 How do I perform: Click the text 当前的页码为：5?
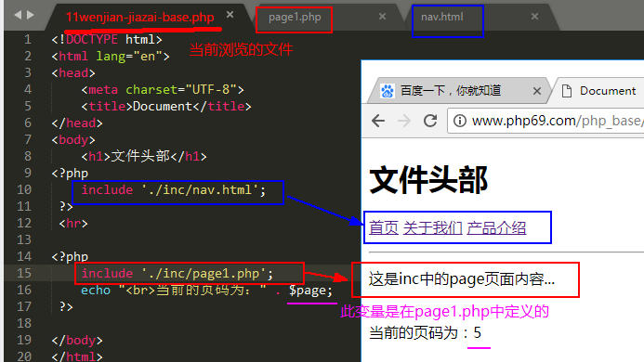(425, 333)
